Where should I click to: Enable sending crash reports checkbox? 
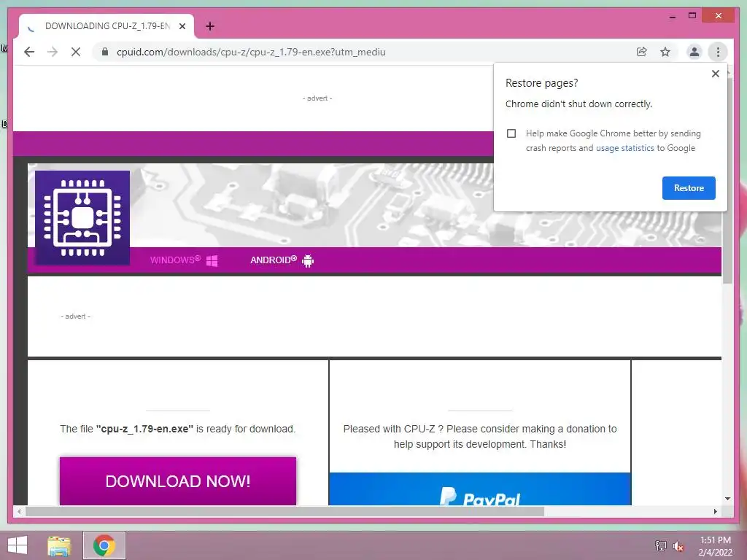[x=511, y=133]
